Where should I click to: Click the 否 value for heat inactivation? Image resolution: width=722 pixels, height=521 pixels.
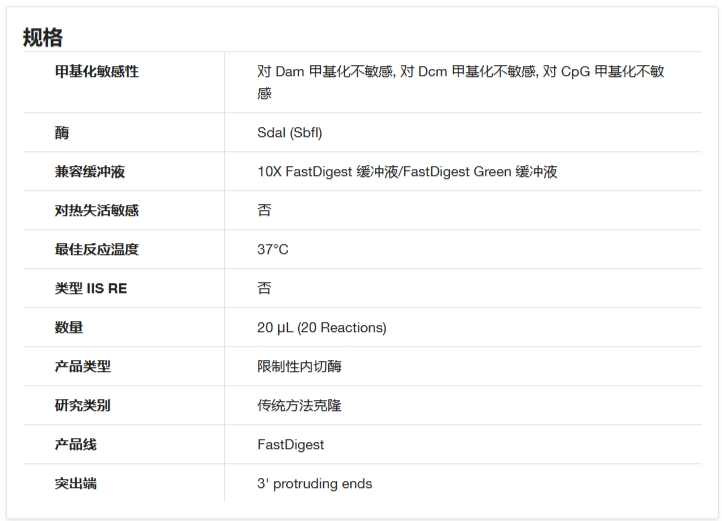(264, 211)
